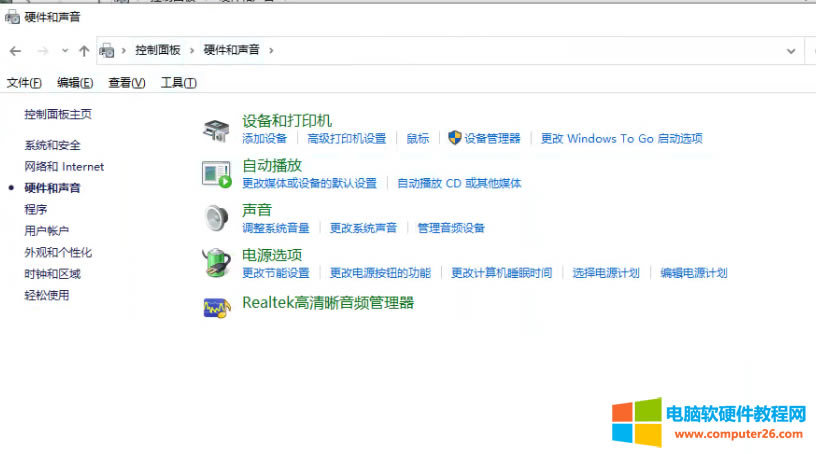Viewport: 816px width, 454px height.
Task: Click the 管理音频设备 link
Action: click(x=451, y=228)
